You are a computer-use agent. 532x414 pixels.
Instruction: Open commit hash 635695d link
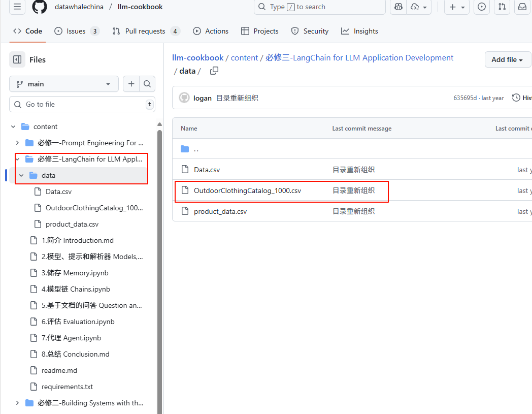[x=465, y=98]
